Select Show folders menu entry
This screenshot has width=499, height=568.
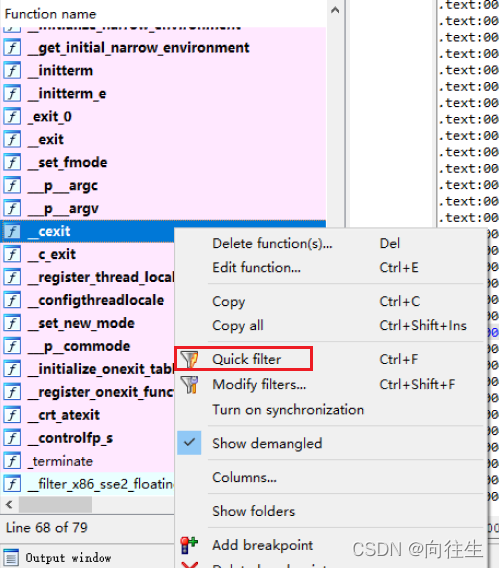tap(331, 511)
